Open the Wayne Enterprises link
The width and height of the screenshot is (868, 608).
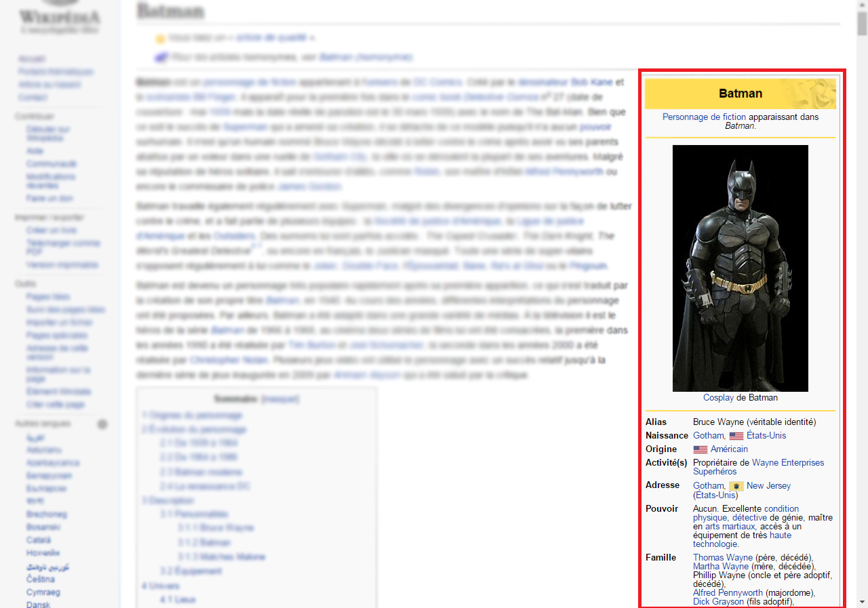pos(788,463)
